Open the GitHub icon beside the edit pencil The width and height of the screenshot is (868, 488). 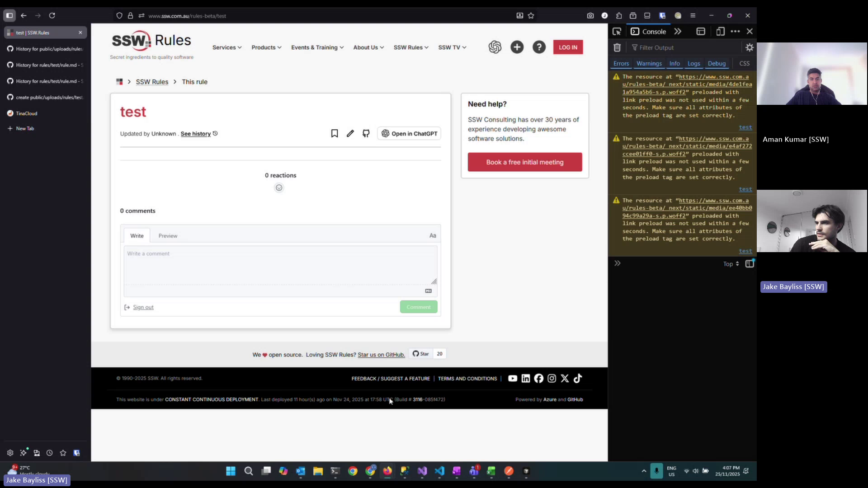pos(366,133)
